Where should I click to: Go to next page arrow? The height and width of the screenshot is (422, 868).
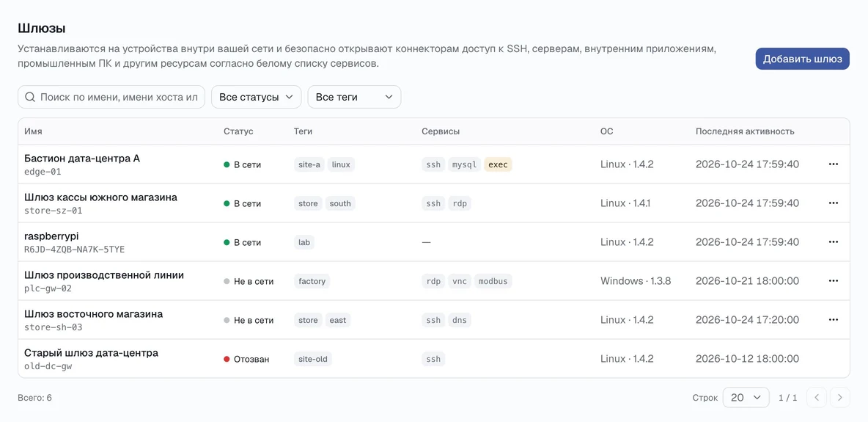click(839, 397)
